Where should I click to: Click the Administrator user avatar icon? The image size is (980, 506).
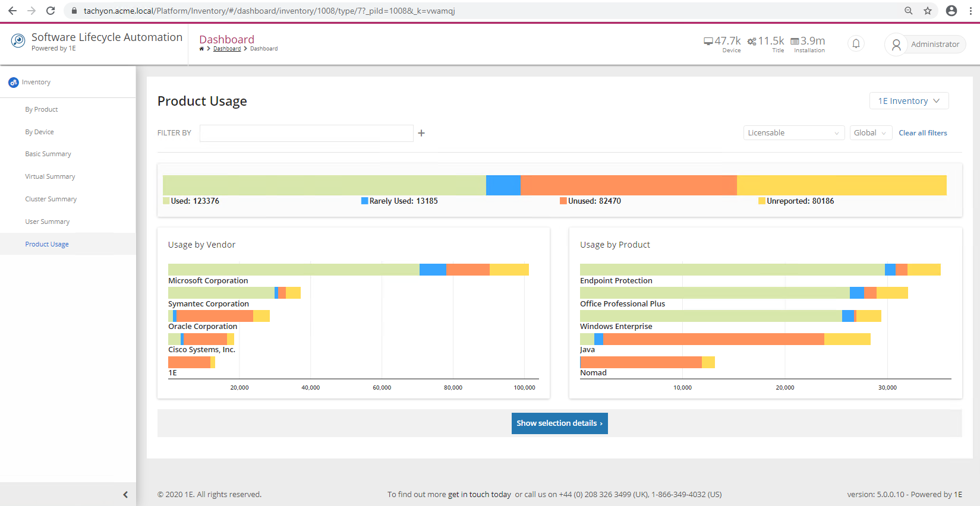tap(896, 45)
